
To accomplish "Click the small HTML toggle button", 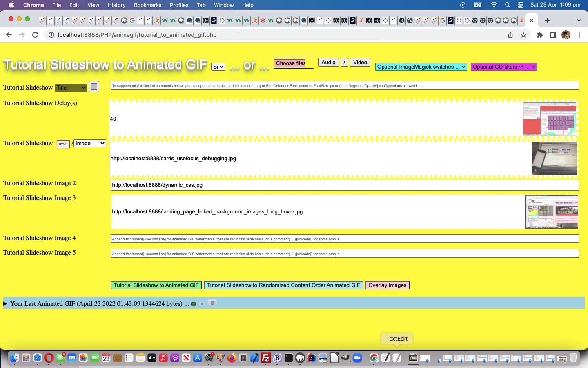I will click(63, 144).
